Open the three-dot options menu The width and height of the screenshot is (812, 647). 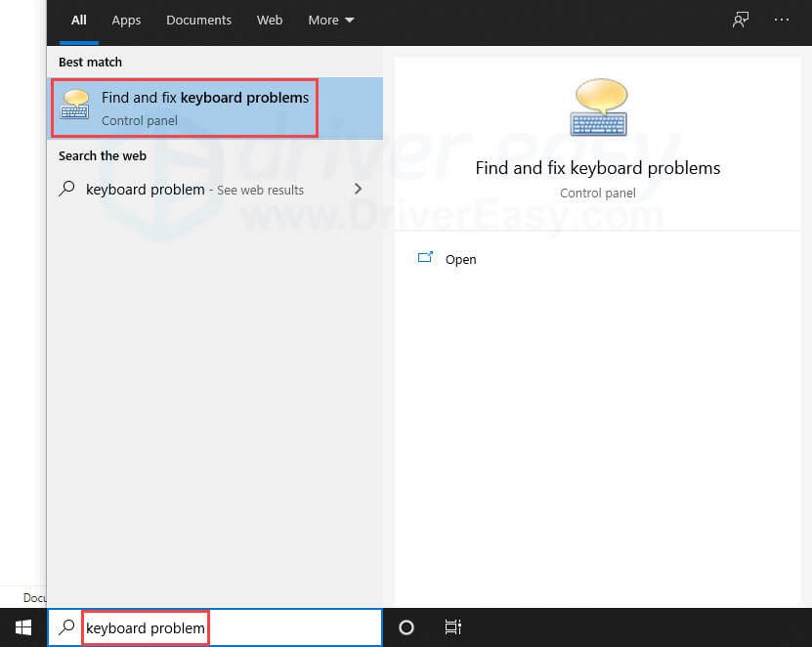tap(782, 20)
